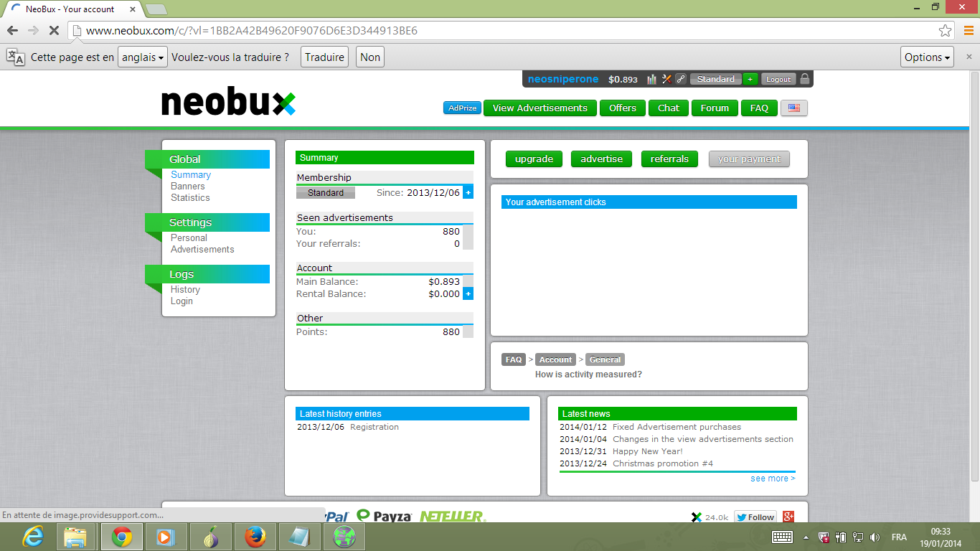Click the Traduire button
This screenshot has height=551, width=980.
click(x=325, y=57)
